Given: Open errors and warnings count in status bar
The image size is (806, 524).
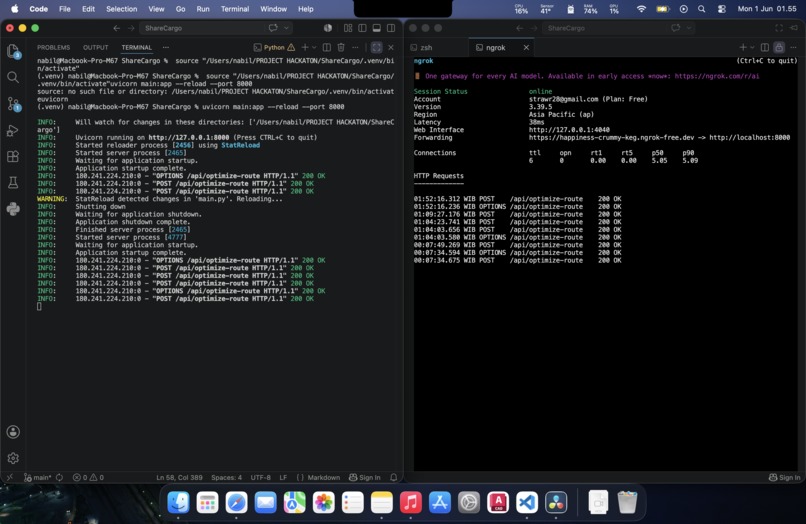Looking at the screenshot, I should click(88, 477).
